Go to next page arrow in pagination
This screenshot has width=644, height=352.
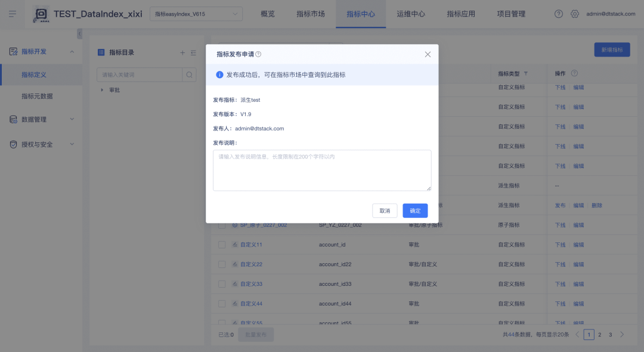coord(622,334)
